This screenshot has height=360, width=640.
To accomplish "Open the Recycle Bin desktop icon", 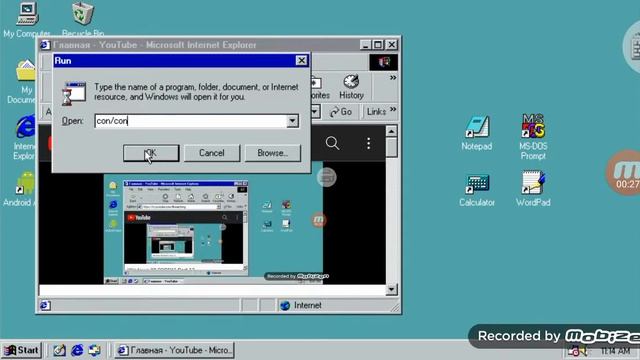I will coord(83,14).
